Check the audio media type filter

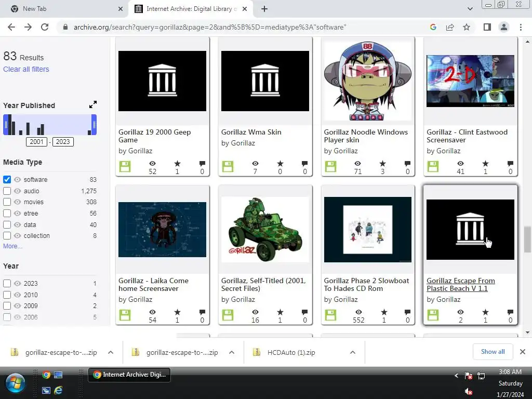coord(7,191)
